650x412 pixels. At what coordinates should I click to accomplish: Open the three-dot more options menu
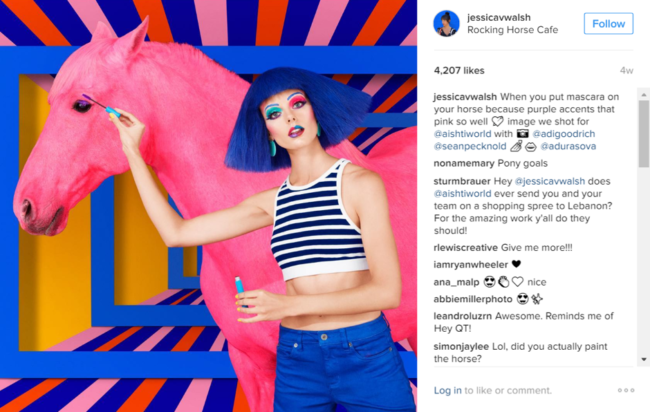[x=626, y=390]
